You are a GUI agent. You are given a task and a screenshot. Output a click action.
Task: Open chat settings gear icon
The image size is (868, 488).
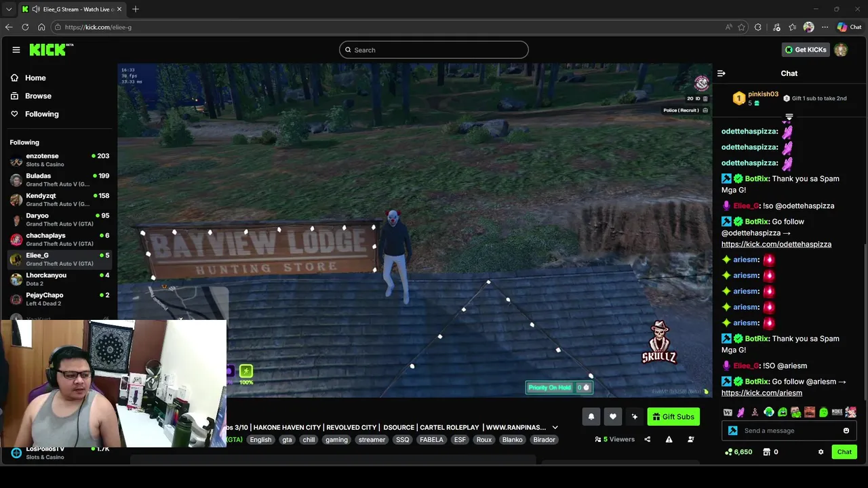[821, 452]
